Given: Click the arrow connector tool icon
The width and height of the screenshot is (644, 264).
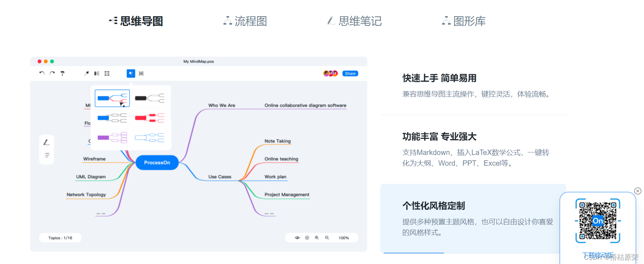Looking at the screenshot, I should point(87,73).
